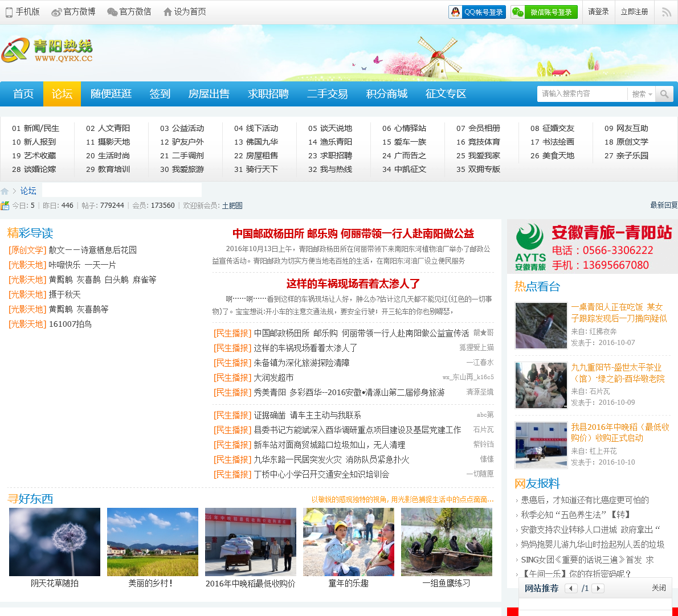Open post 大润发超市
This screenshot has width=678, height=616.
coord(273,378)
